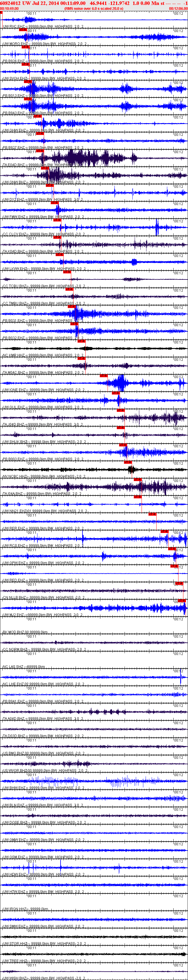Click the end time 00:12:06.00
This screenshot has width=188, height=980.
click(178, 8)
